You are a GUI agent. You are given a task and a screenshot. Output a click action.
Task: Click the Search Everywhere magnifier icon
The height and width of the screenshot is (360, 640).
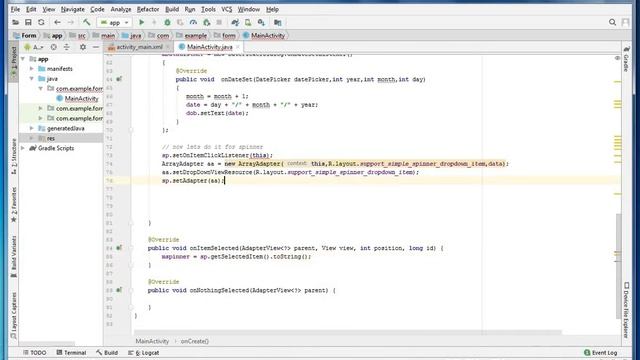[612, 22]
